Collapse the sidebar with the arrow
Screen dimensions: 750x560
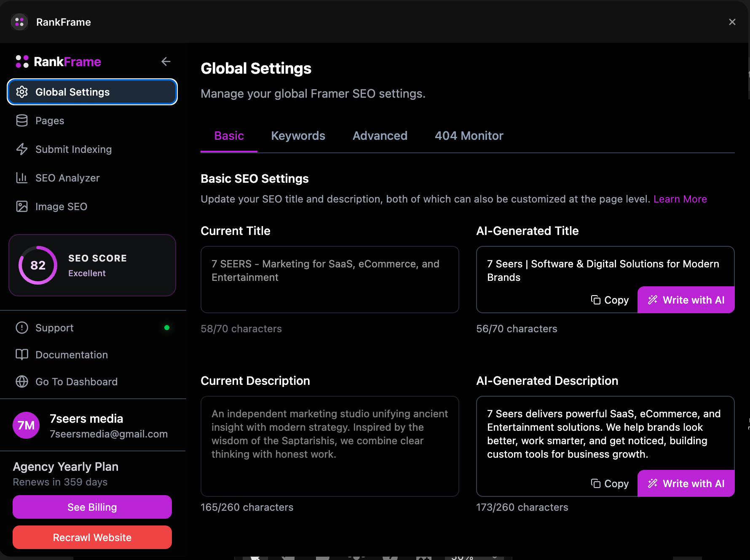(166, 61)
